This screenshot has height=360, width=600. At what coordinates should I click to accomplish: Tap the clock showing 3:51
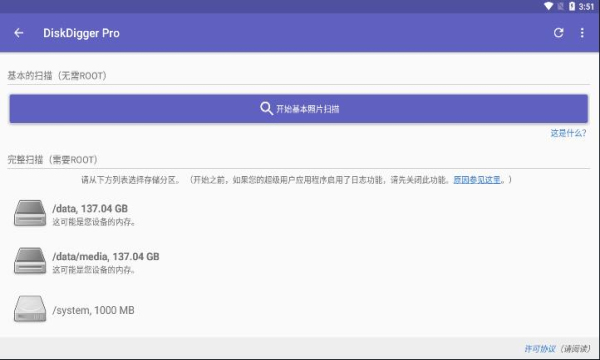coord(586,7)
